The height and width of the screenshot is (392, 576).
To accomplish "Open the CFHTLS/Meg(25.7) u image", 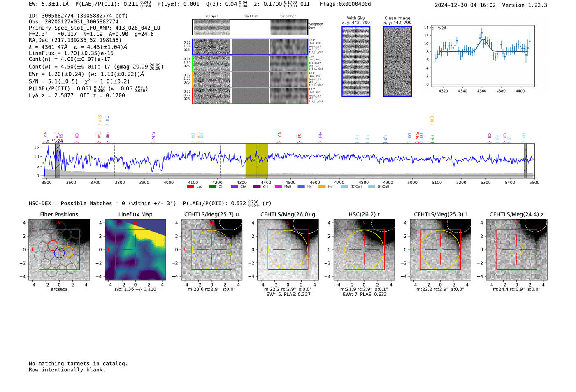I will tap(211, 250).
